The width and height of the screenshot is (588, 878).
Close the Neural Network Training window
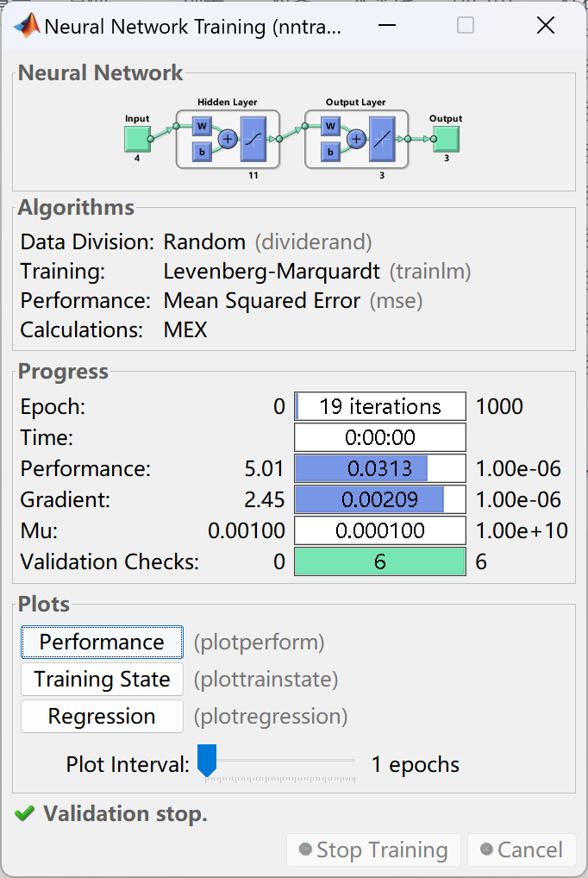pos(546,25)
